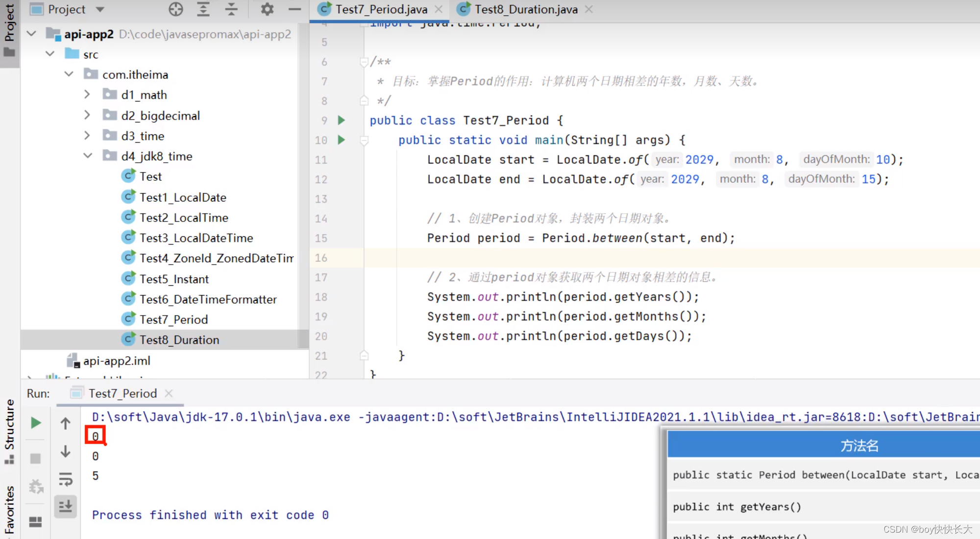
Task: Toggle soft-wrap in Run console
Action: (x=65, y=479)
